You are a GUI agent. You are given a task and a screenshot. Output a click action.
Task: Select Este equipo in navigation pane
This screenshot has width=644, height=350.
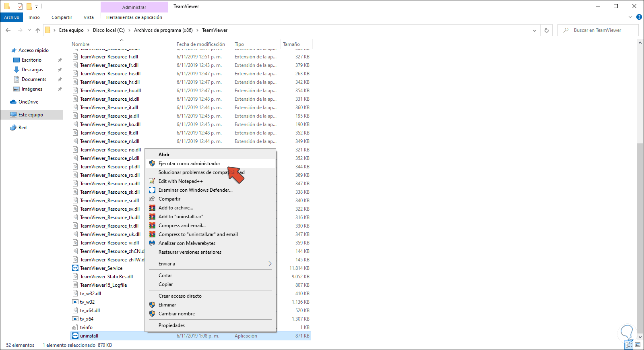(32, 115)
